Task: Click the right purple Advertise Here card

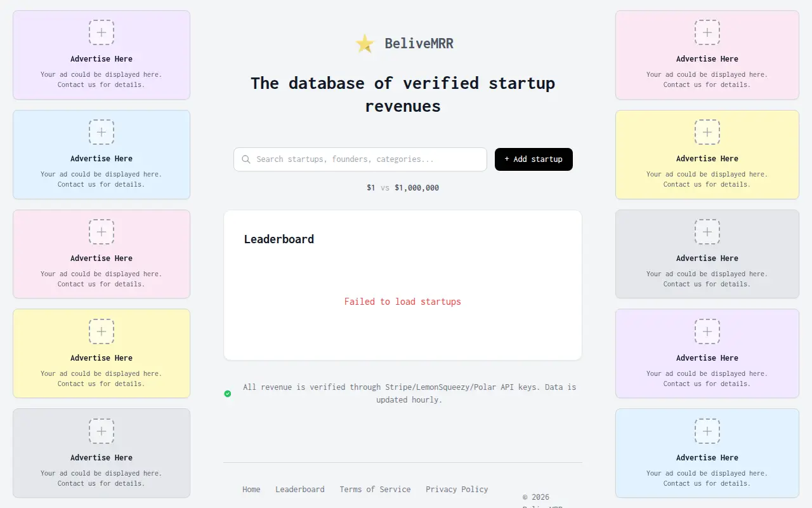Action: [x=707, y=354]
